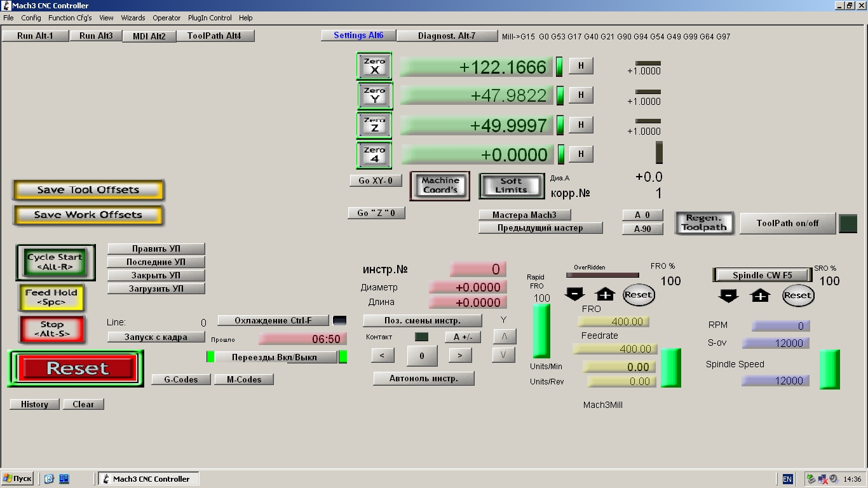The height and width of the screenshot is (488, 868).
Task: Click the Regen. Toolpath button
Action: tap(704, 222)
